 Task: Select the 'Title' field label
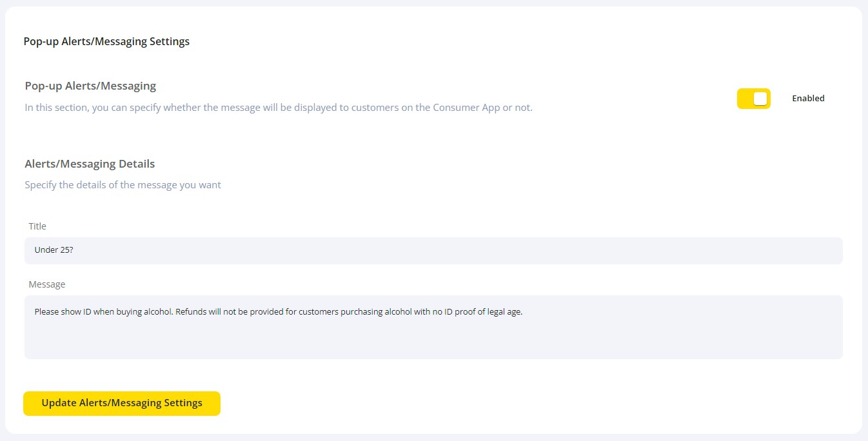point(37,226)
